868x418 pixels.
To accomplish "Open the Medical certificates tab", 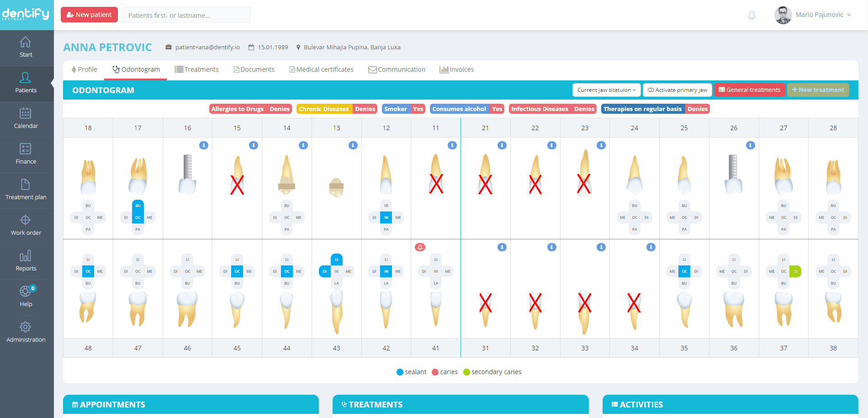I will click(322, 69).
